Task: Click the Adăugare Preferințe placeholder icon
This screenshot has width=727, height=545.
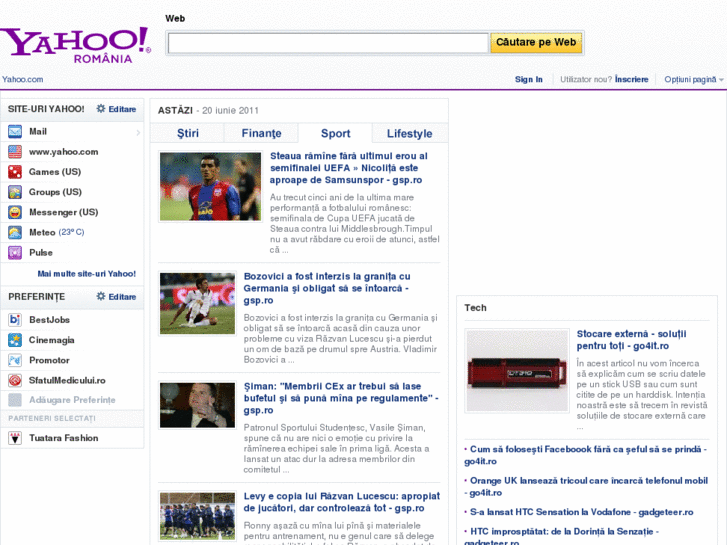Action: (x=15, y=400)
